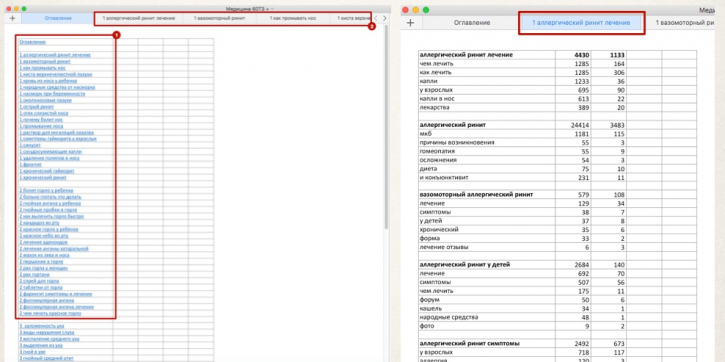Open the '1 почему болит нос' link

click(x=41, y=120)
